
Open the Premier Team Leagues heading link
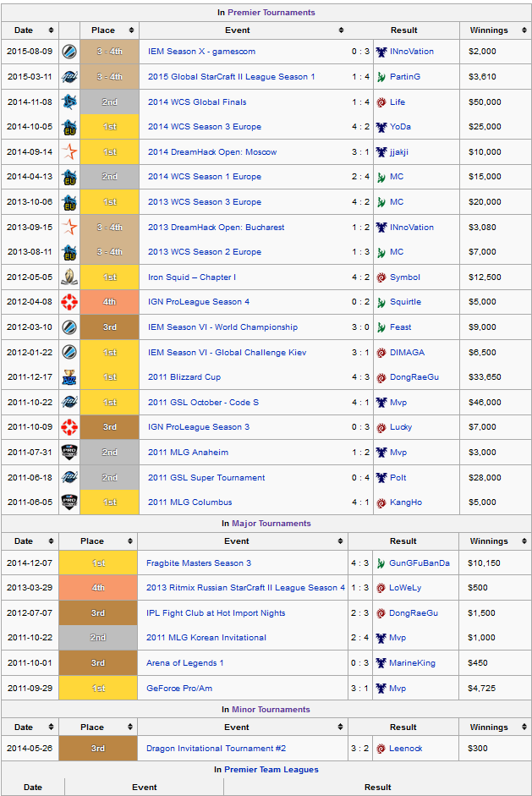271,770
